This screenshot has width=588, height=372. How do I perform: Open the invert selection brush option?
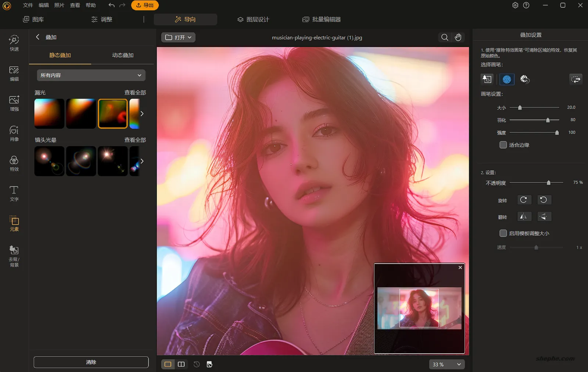pos(576,79)
